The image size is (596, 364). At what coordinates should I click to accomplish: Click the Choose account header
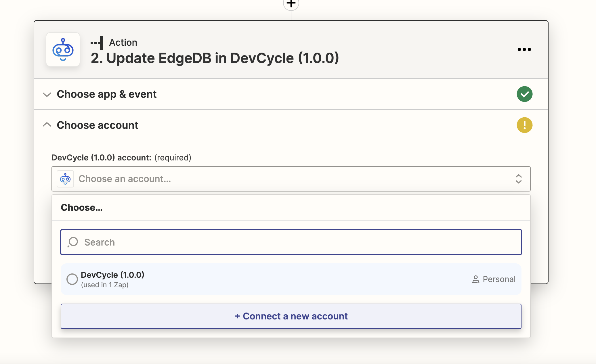(98, 125)
